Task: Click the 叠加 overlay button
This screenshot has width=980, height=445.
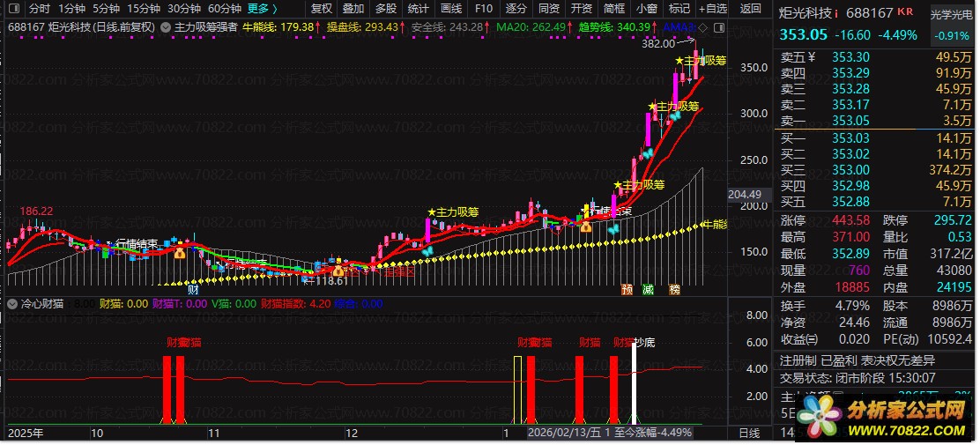Action: (353, 9)
